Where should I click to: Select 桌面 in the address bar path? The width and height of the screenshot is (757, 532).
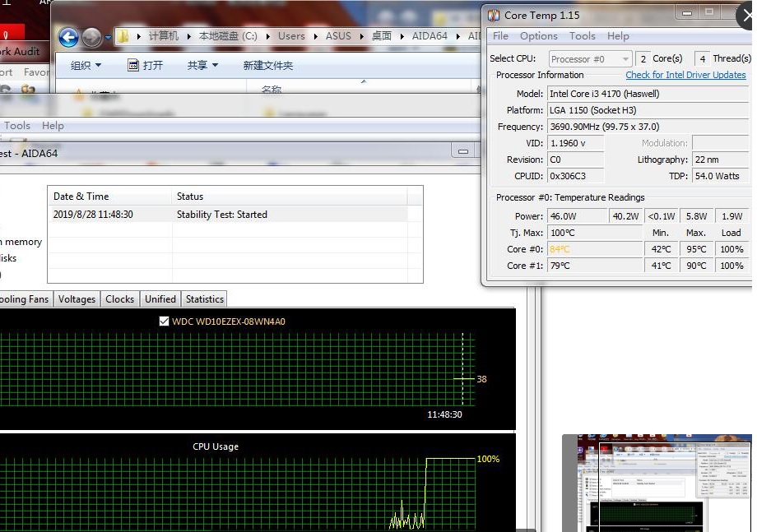382,36
